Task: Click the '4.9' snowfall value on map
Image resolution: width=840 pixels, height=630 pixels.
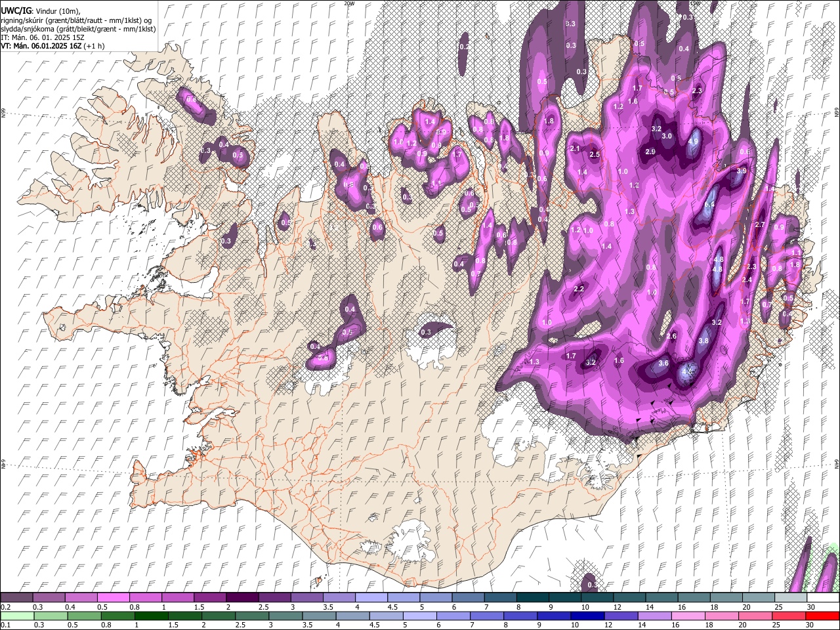Action: click(694, 141)
